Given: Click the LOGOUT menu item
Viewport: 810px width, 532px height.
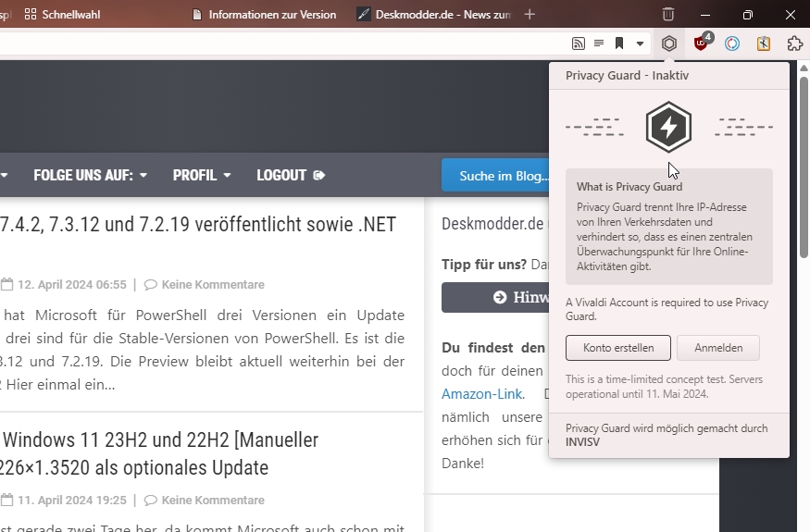Looking at the screenshot, I should (291, 175).
